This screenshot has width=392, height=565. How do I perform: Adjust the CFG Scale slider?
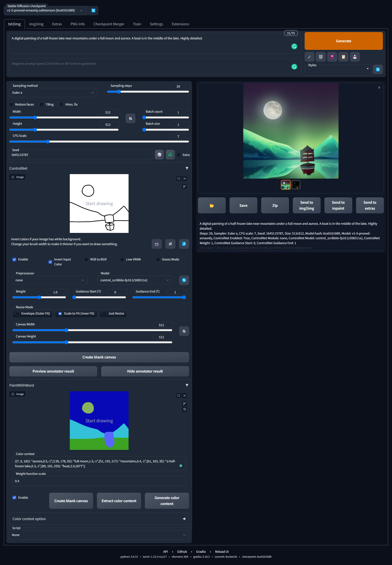(99, 141)
